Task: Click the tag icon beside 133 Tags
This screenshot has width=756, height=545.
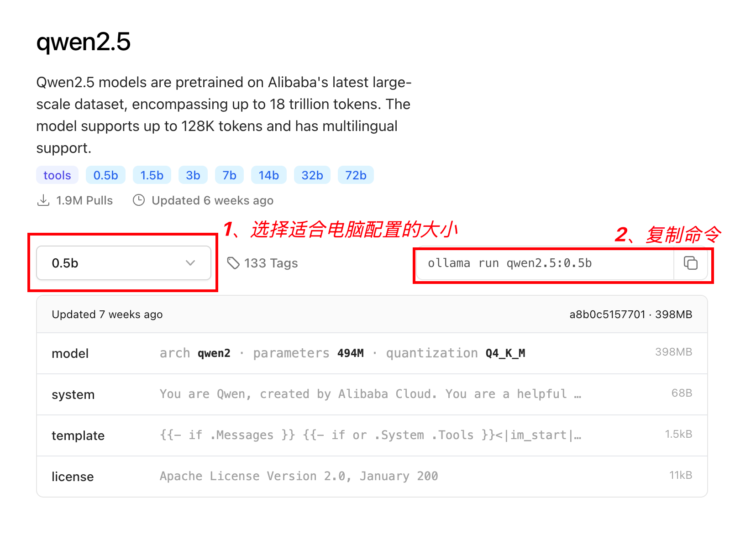Action: 233,263
